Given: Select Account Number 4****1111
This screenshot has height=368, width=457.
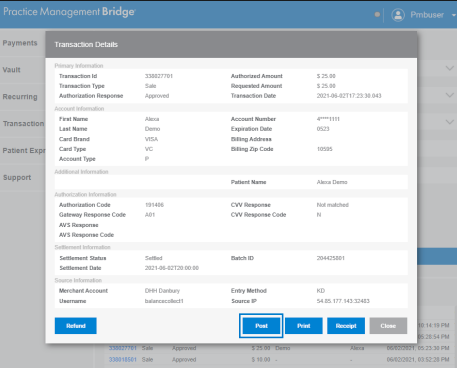Looking at the screenshot, I should point(328,119).
